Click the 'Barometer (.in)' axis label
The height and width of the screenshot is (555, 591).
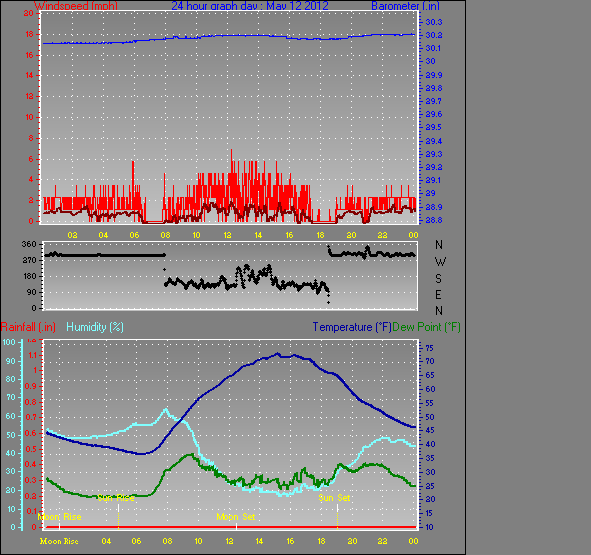coord(405,6)
